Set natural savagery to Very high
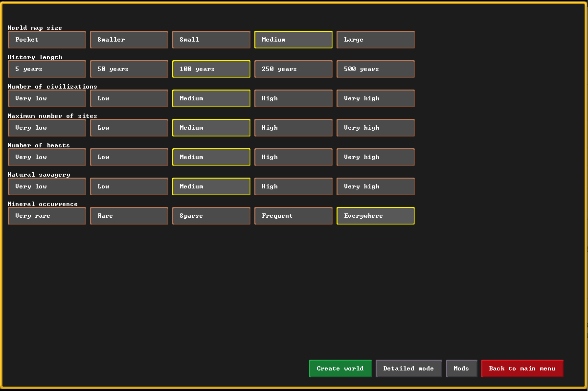588x391 pixels. click(375, 186)
